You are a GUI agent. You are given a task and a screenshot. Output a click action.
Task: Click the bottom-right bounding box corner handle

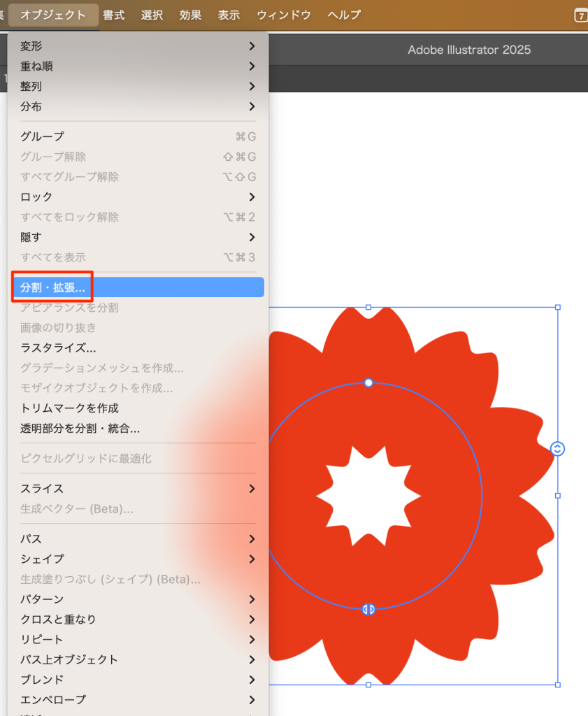click(x=557, y=684)
